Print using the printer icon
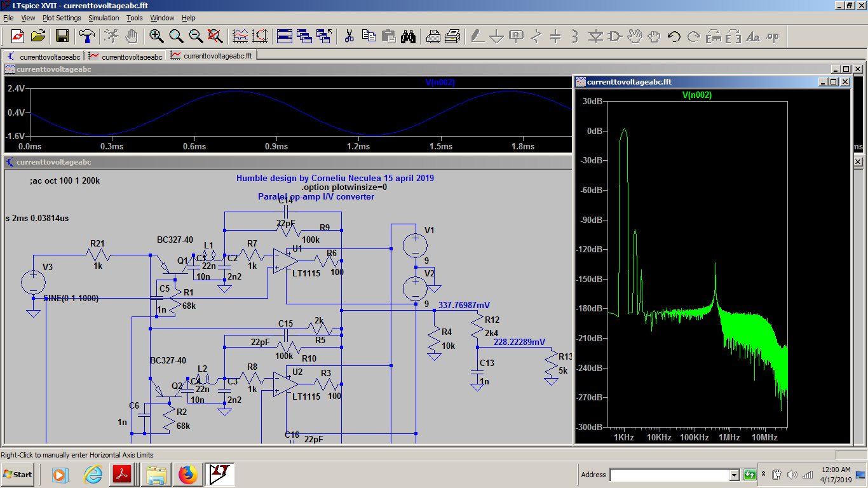868x488 pixels. [x=452, y=36]
